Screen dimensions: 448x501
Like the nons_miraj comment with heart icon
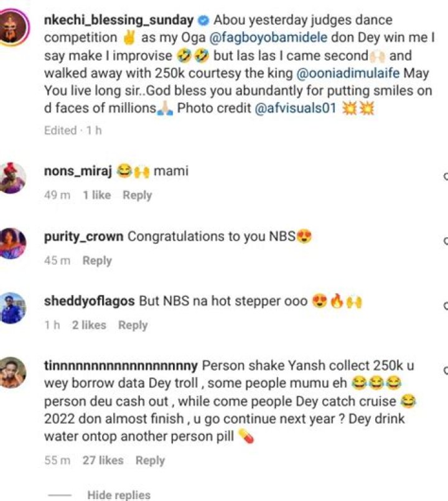tap(446, 177)
